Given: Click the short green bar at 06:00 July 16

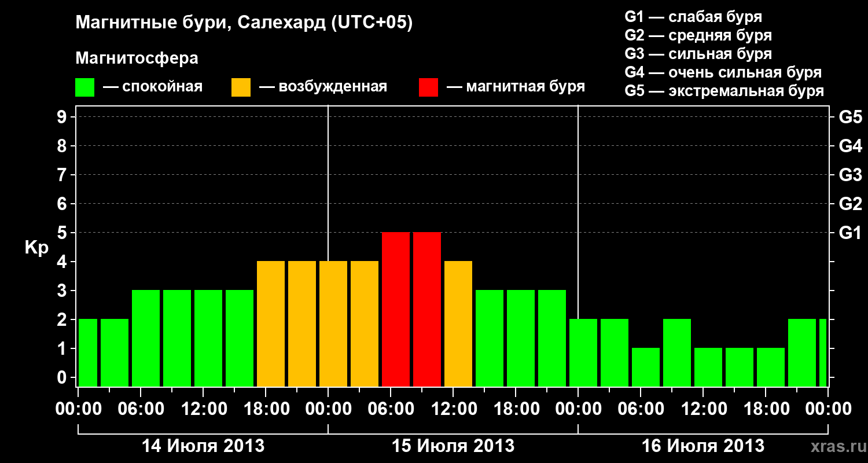Looking at the screenshot, I should pos(646,367).
